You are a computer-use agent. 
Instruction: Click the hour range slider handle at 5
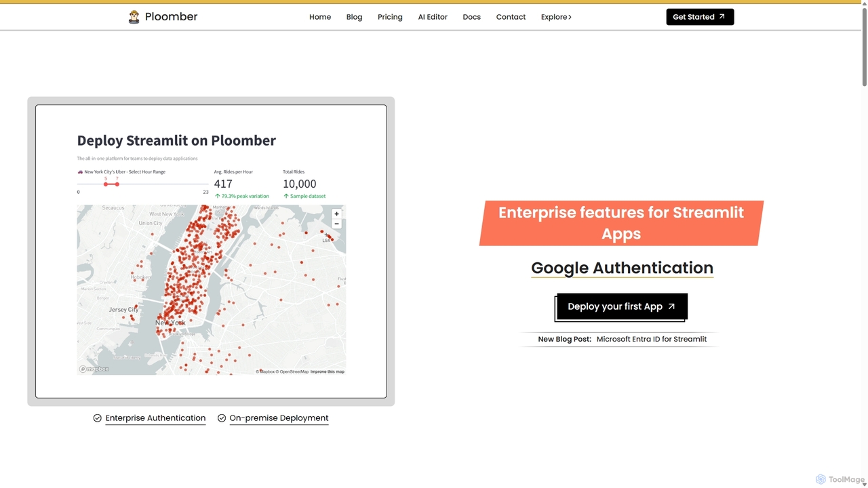coord(106,184)
